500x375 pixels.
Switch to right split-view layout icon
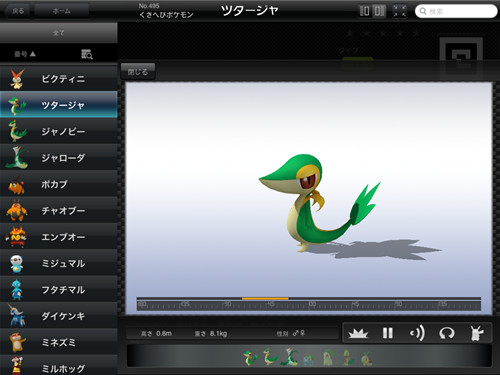point(379,11)
